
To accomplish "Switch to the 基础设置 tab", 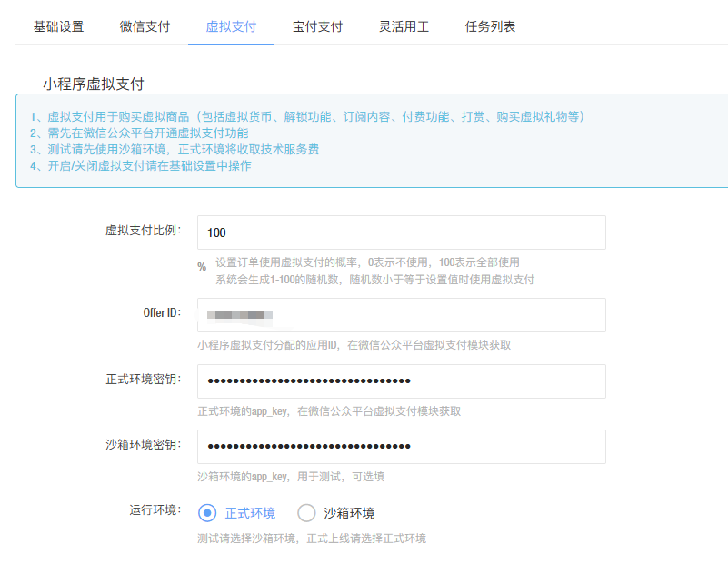I will point(58,26).
